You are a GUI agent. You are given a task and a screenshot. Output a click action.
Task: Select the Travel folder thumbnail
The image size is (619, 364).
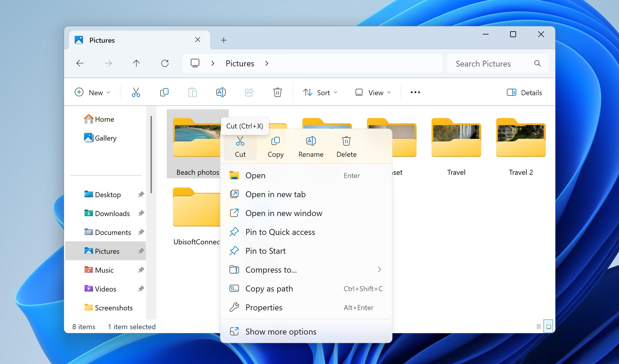[456, 137]
